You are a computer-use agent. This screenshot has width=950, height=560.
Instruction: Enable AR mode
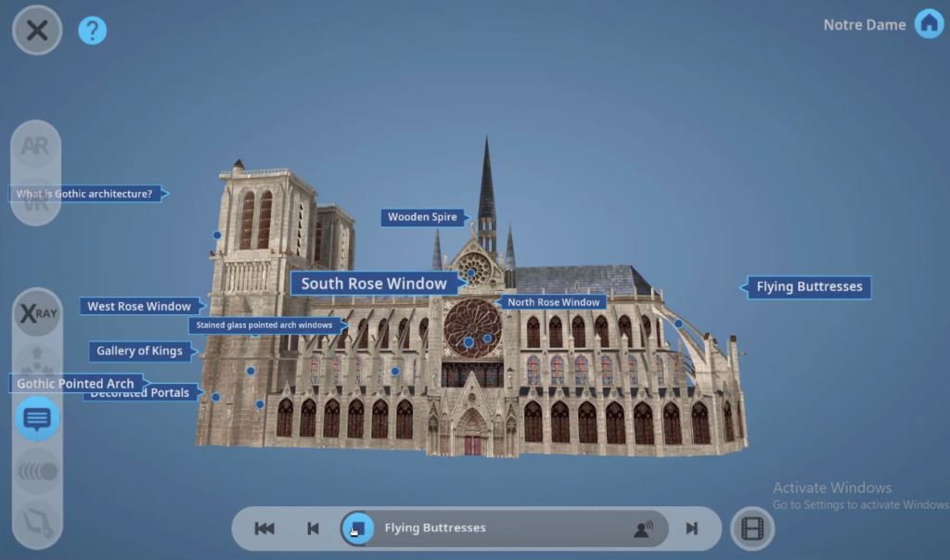[36, 146]
